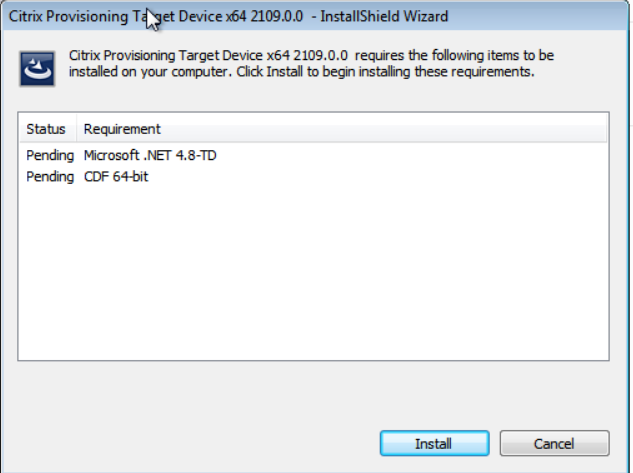Click the 'x64 2109.0.0' text in the message

307,55
